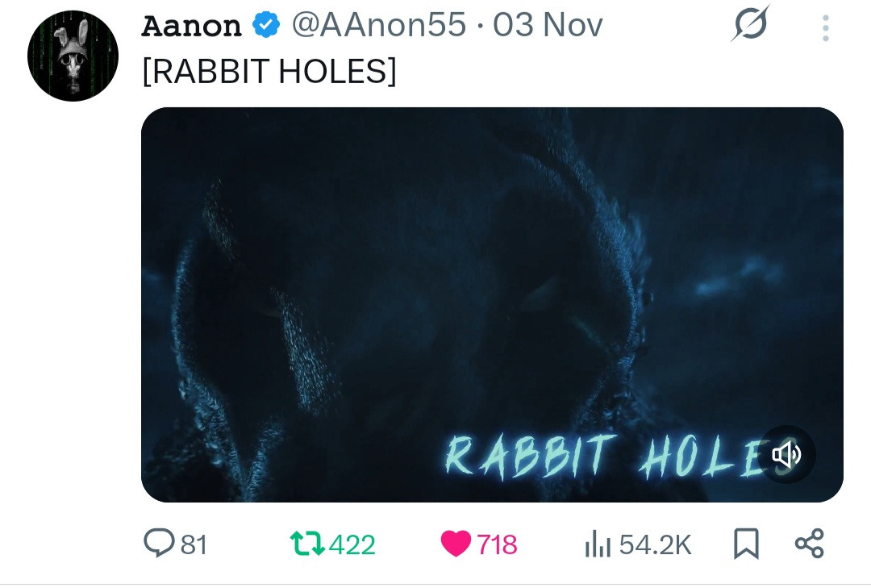Image resolution: width=871 pixels, height=588 pixels.
Task: Open the 03 Nov timestamp permalink
Action: pyautogui.click(x=548, y=25)
